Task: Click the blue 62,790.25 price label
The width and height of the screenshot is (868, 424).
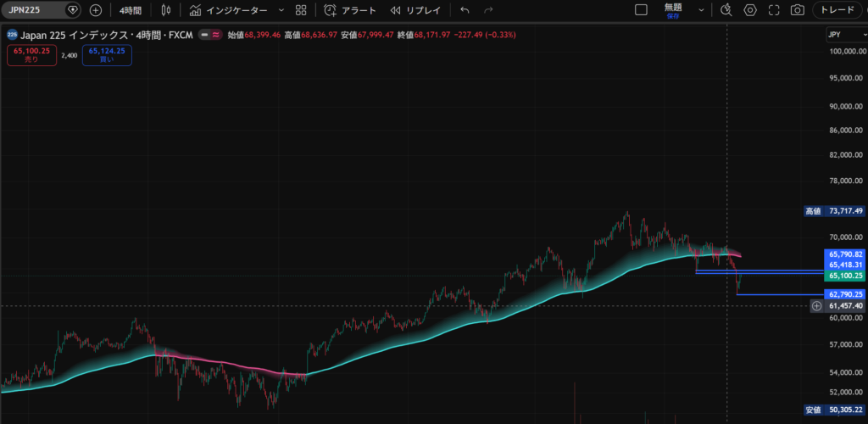Action: (x=845, y=294)
